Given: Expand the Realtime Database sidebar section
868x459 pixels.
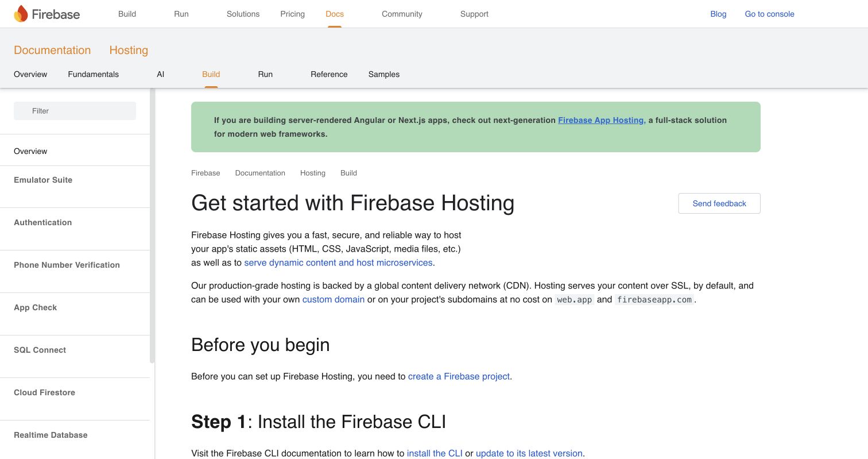Looking at the screenshot, I should coord(51,435).
